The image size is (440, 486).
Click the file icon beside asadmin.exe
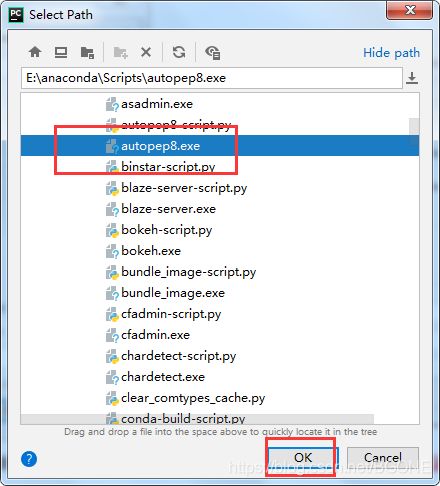coord(112,104)
